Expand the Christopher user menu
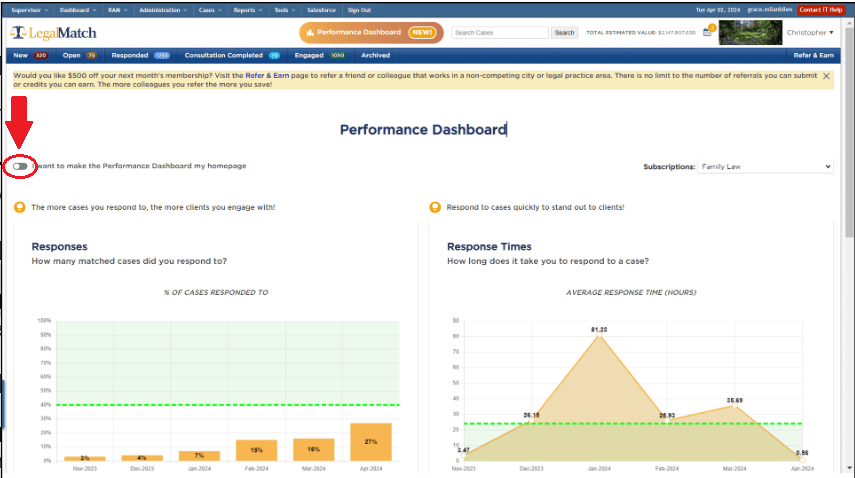The height and width of the screenshot is (478, 855). (x=809, y=33)
